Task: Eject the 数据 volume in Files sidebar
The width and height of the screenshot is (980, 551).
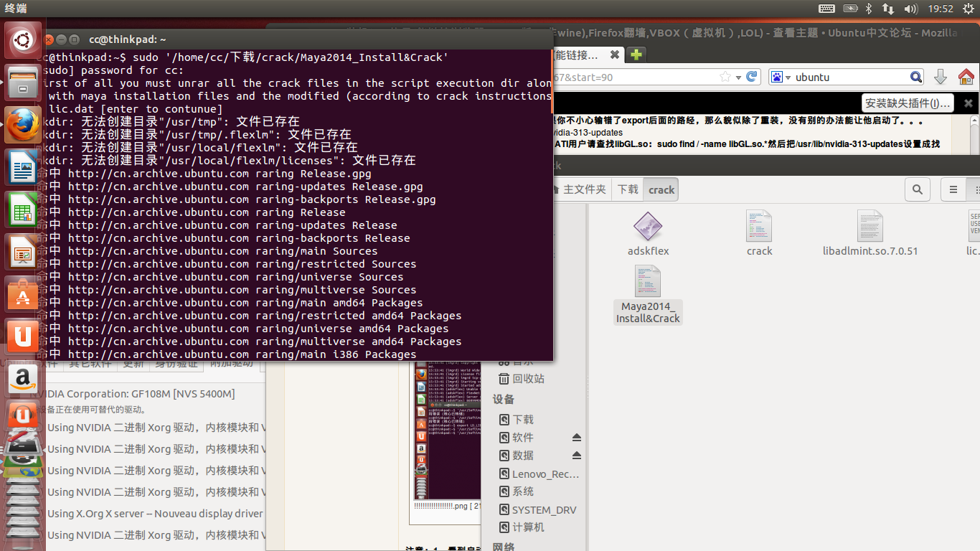Action: (576, 456)
